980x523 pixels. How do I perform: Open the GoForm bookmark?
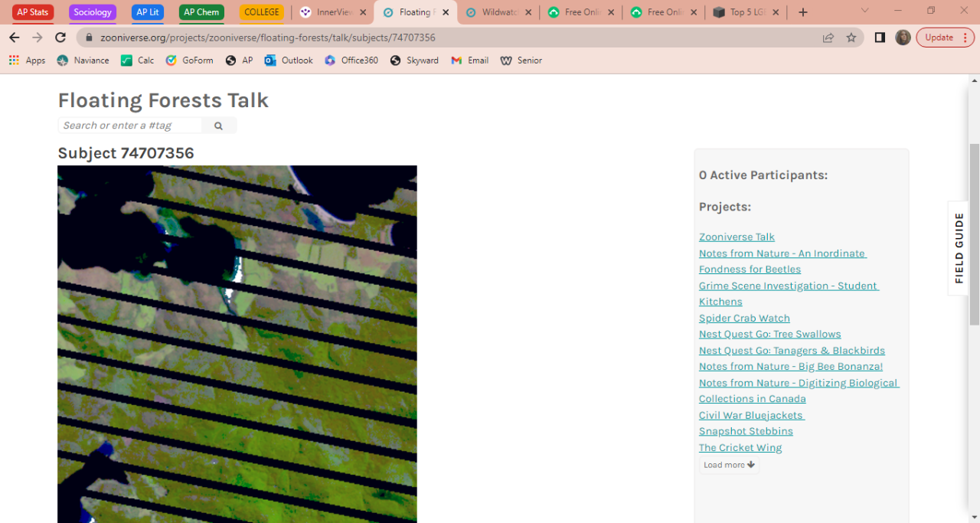click(189, 60)
